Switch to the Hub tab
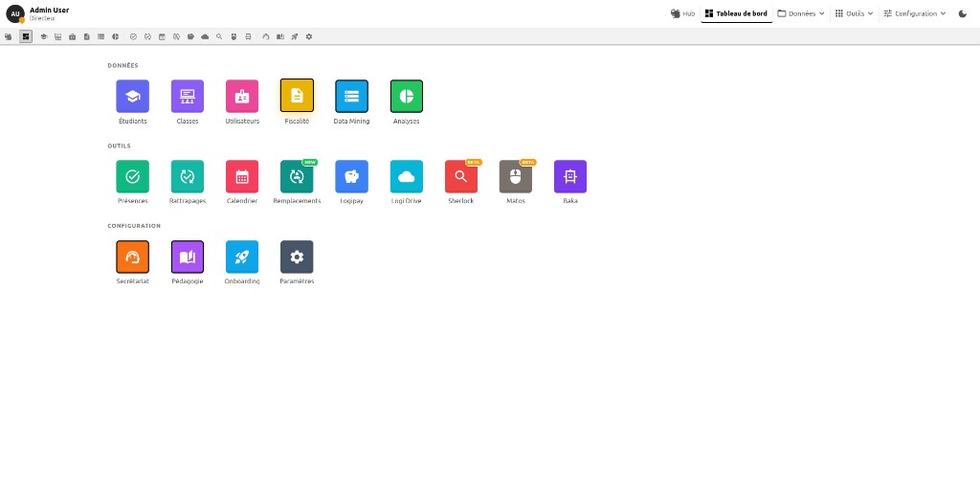The image size is (980, 494). tap(682, 13)
